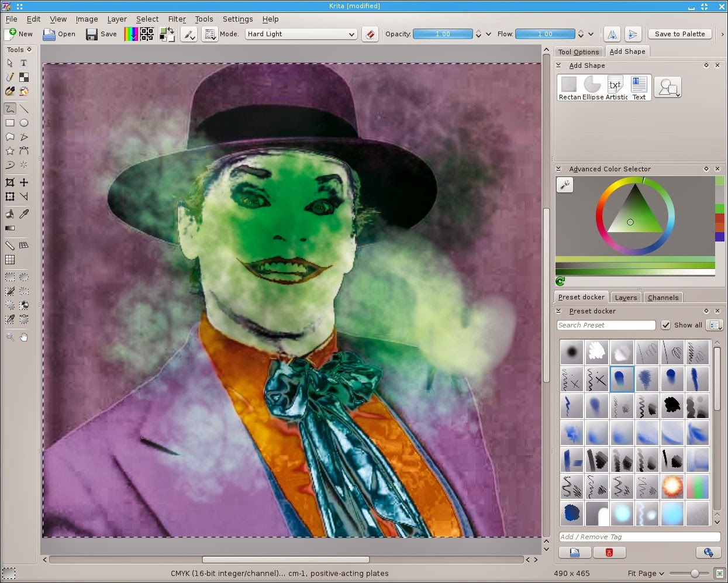Click the Save button
The image size is (728, 583).
coord(101,34)
